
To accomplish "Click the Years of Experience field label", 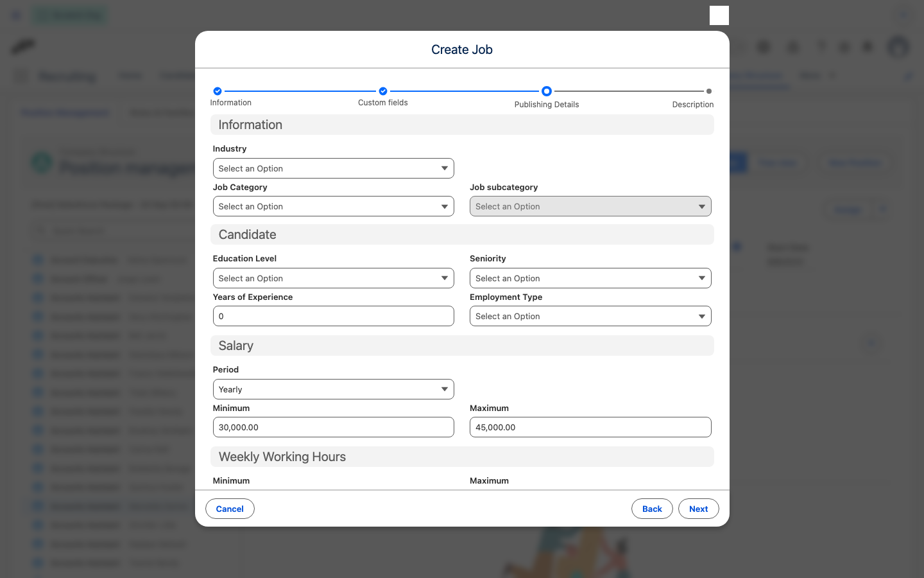I will coord(253,297).
